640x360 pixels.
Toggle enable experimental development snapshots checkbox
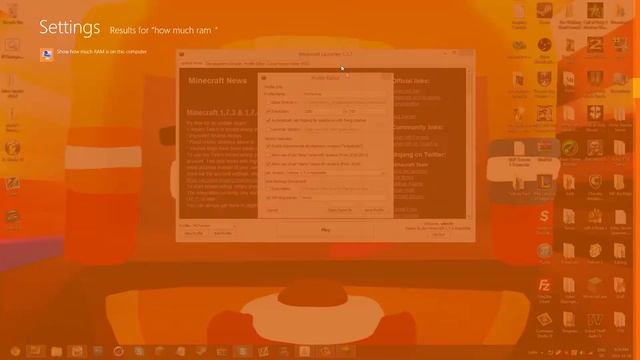[268, 146]
